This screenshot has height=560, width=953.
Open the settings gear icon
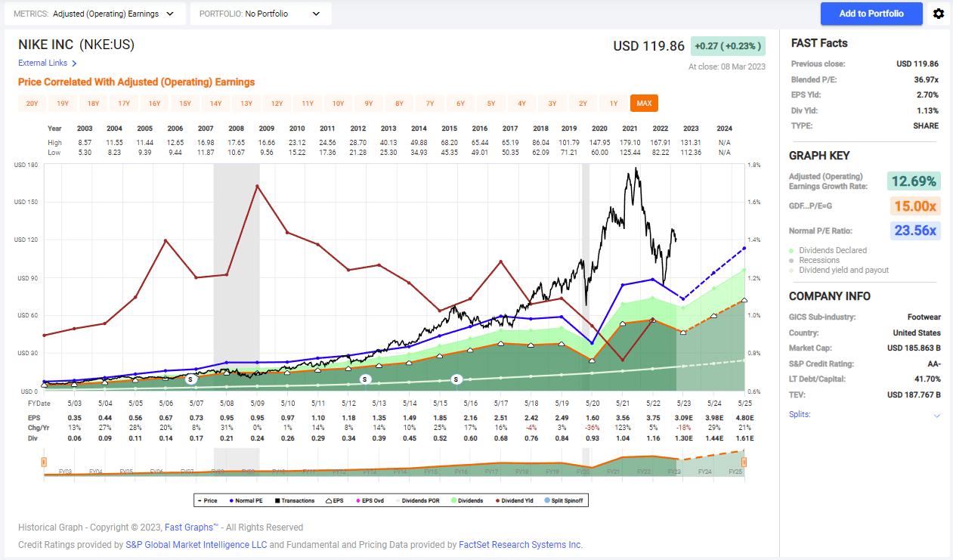click(939, 14)
